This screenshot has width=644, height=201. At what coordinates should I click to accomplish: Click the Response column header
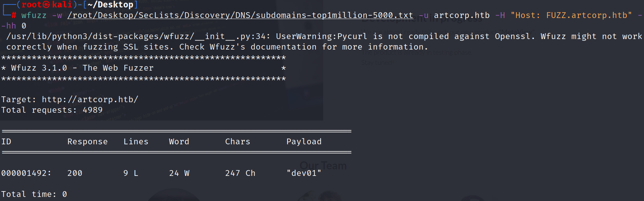tap(87, 142)
